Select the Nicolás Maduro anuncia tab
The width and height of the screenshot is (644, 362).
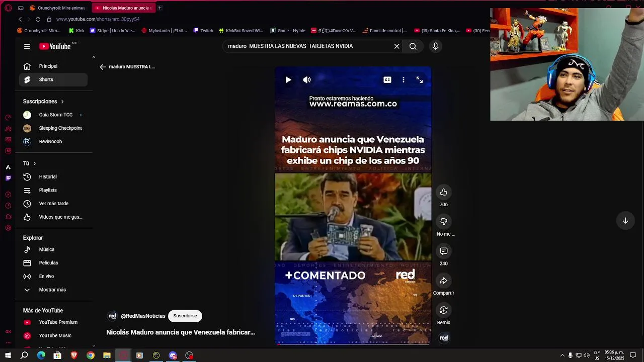coord(124,8)
